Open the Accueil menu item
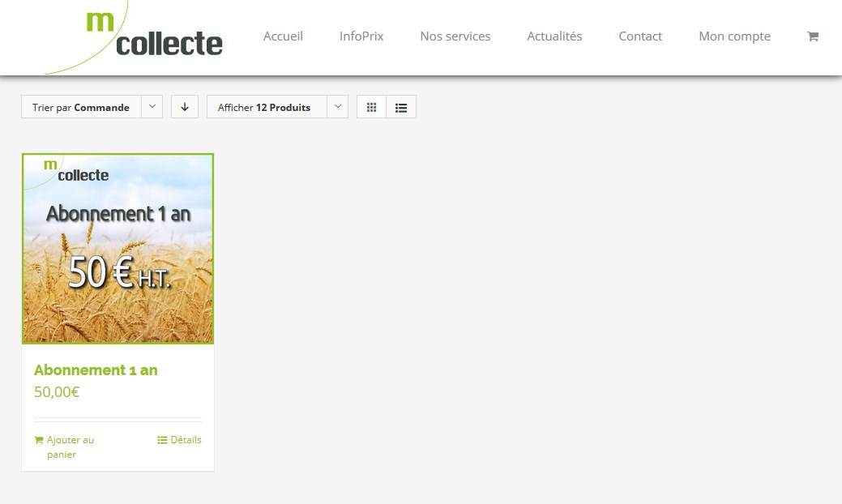This screenshot has height=504, width=842. 283,36
